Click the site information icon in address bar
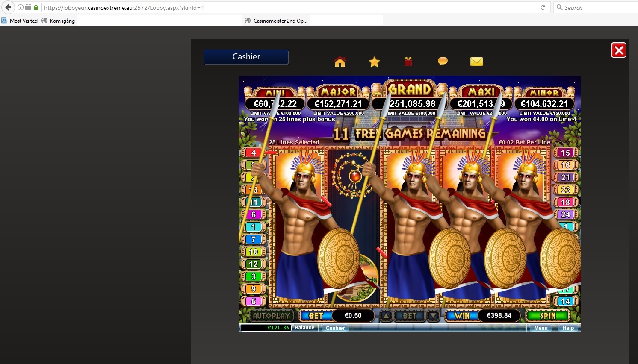 coord(21,7)
